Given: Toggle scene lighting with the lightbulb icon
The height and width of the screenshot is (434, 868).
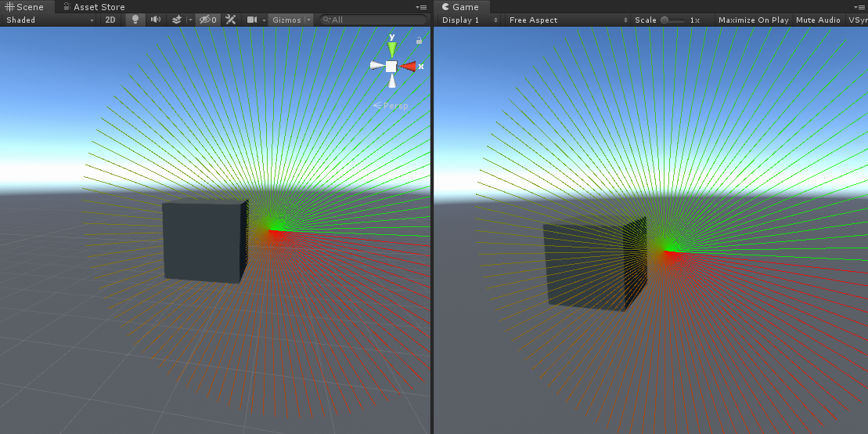Looking at the screenshot, I should click(135, 20).
